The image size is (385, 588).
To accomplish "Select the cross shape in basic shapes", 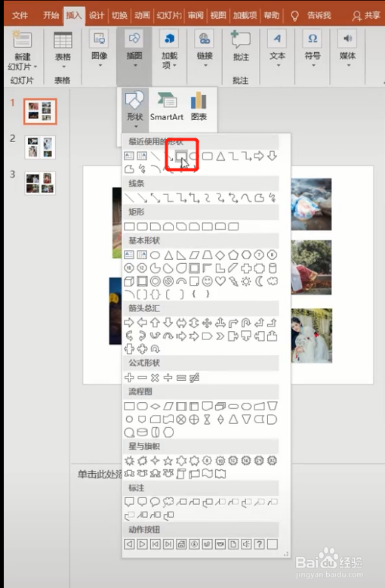I will [x=246, y=268].
